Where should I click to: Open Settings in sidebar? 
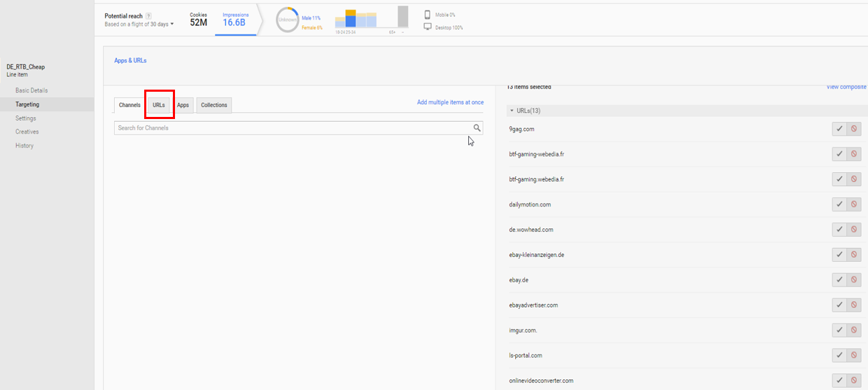26,118
